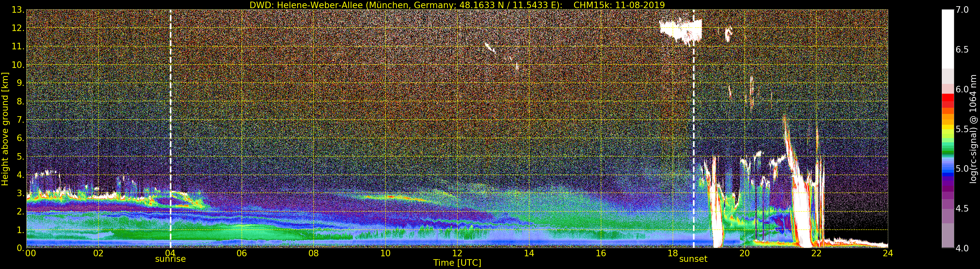The image size is (980, 269).
Task: Click the '6.0' label on the colorbar
Action: [x=962, y=89]
